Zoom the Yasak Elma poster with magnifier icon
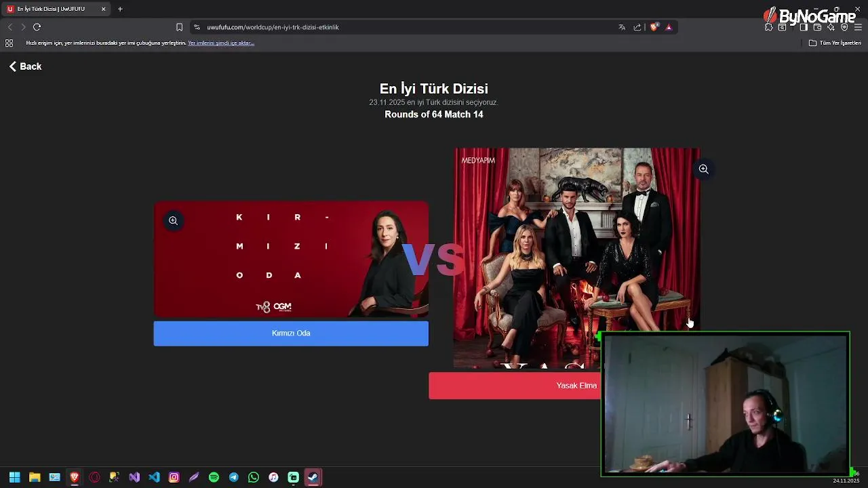The image size is (868, 488). pos(703,169)
